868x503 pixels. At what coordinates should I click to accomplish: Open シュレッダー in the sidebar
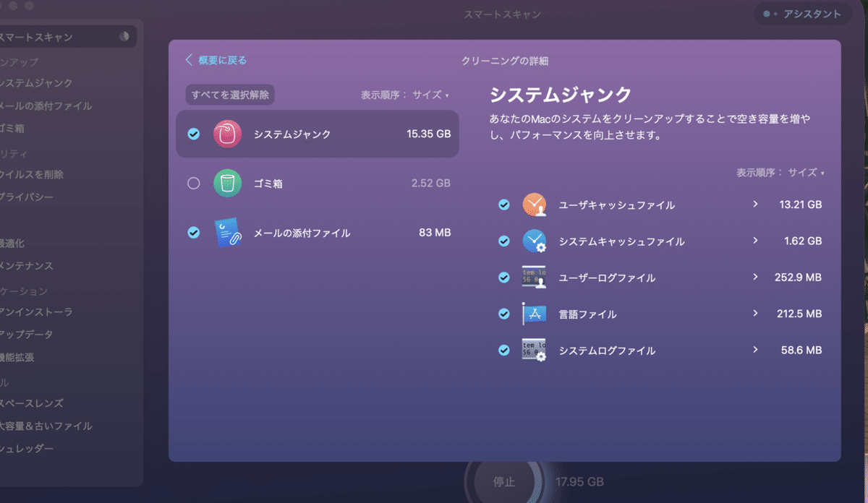click(27, 449)
